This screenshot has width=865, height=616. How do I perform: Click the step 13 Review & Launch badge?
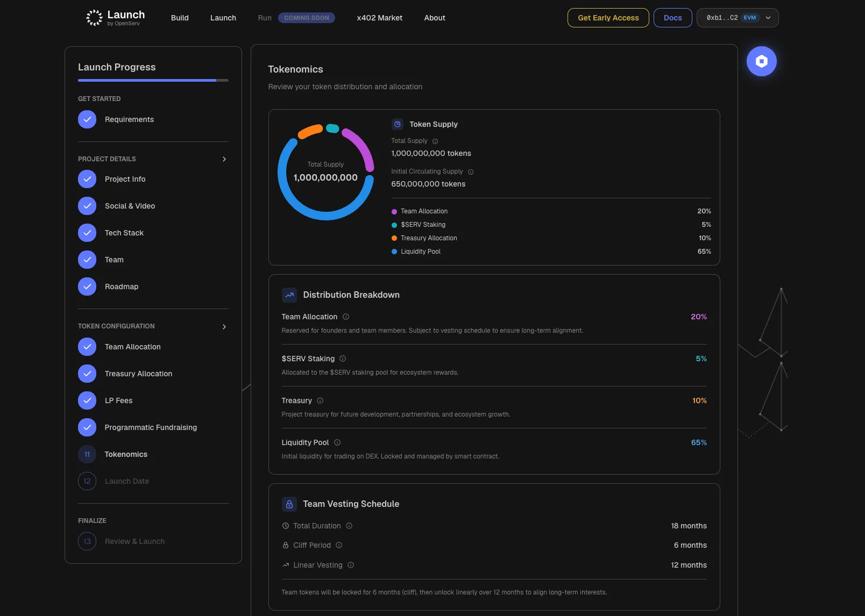[87, 541]
